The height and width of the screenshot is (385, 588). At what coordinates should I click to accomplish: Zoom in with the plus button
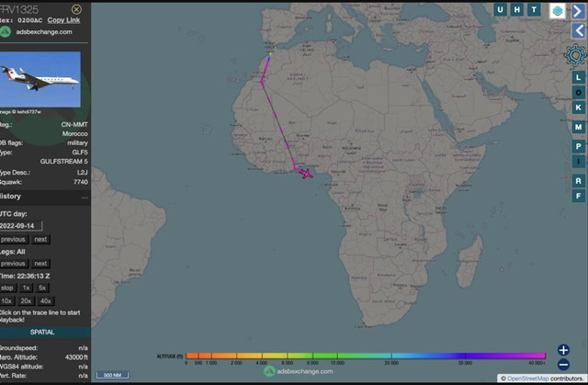pos(563,350)
